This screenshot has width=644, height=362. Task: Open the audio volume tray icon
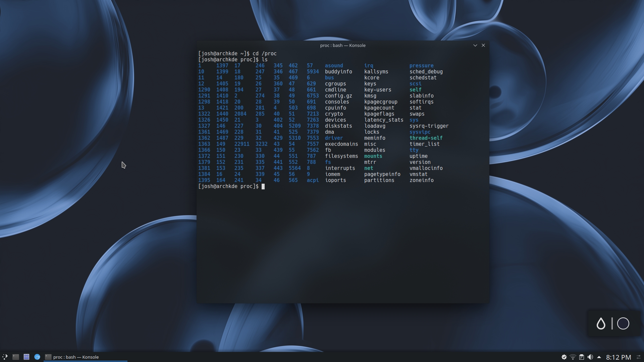point(590,357)
